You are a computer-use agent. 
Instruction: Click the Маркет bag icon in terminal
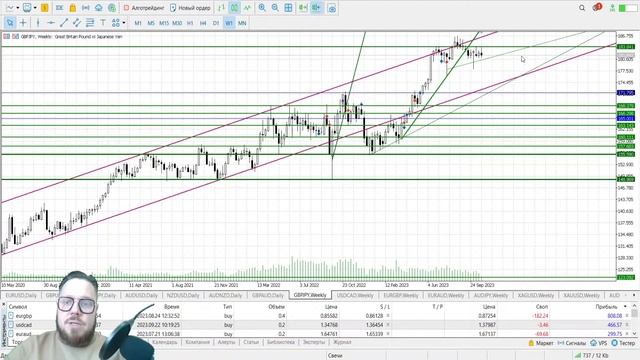pos(531,343)
